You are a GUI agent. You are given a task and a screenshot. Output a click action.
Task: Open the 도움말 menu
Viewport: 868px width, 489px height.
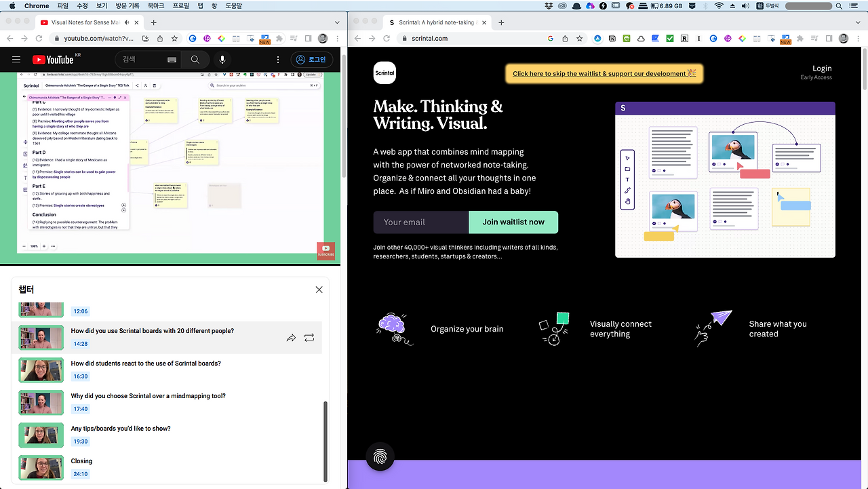(x=233, y=5)
